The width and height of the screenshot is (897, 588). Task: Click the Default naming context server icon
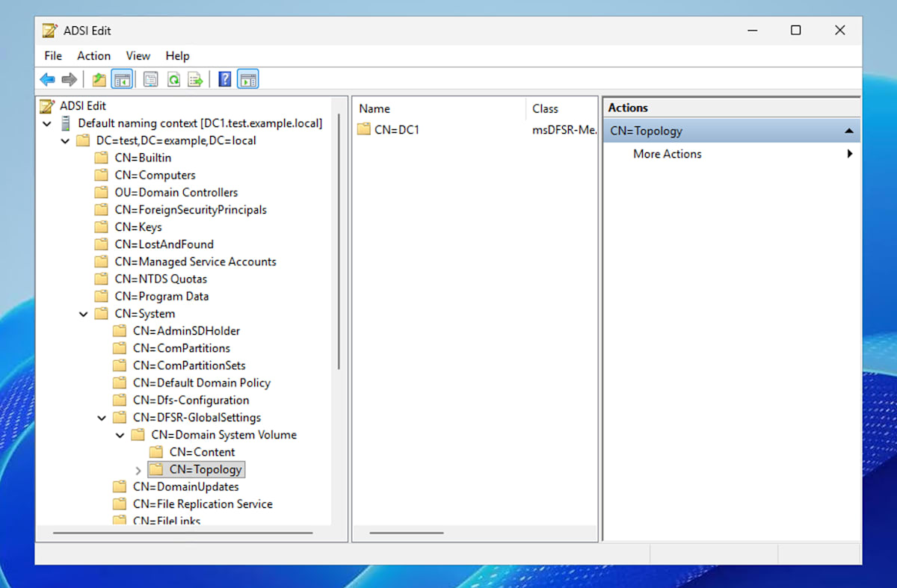[65, 123]
